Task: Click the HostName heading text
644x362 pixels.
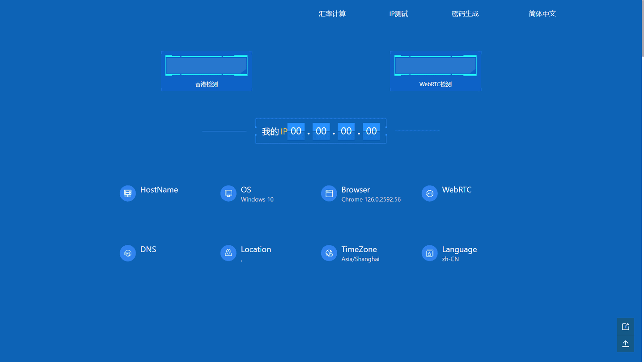Action: tap(159, 189)
